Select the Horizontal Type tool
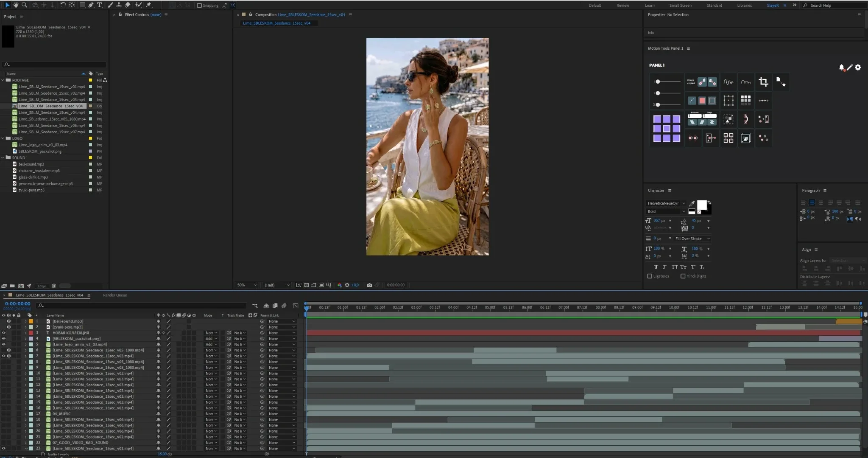The image size is (868, 458). (x=100, y=5)
